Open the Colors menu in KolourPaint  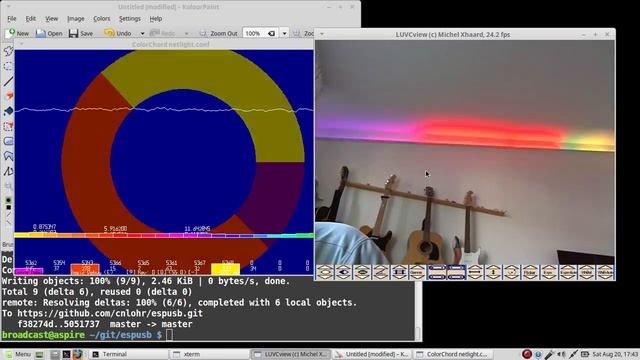(102, 19)
